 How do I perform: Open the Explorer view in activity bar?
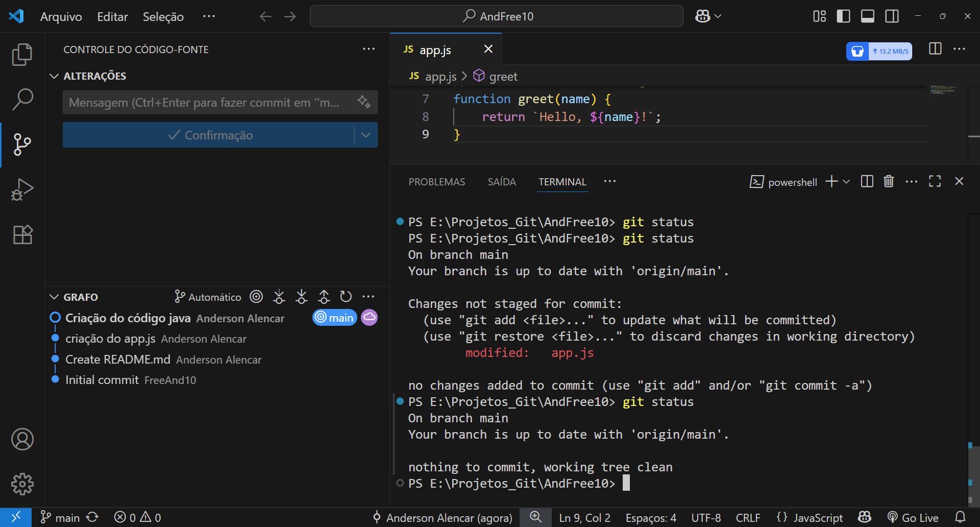[22, 55]
